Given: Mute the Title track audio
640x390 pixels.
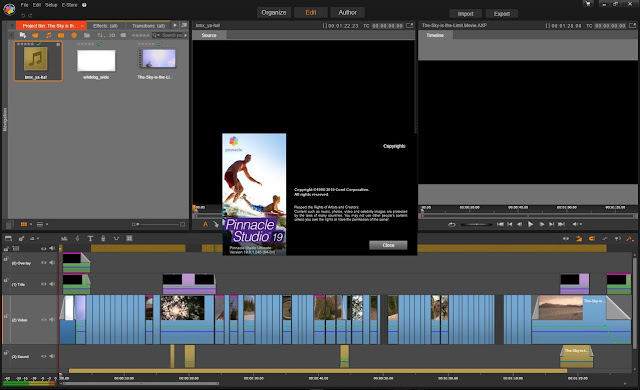Looking at the screenshot, I should (x=52, y=284).
